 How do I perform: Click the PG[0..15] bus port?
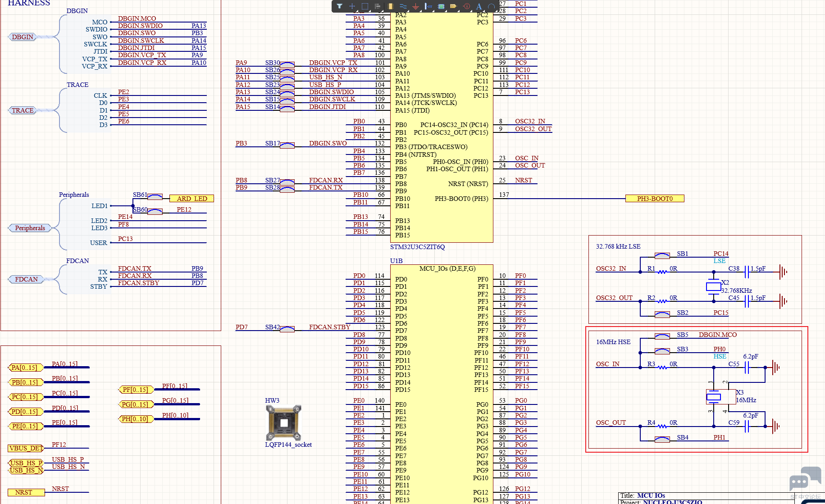click(136, 404)
